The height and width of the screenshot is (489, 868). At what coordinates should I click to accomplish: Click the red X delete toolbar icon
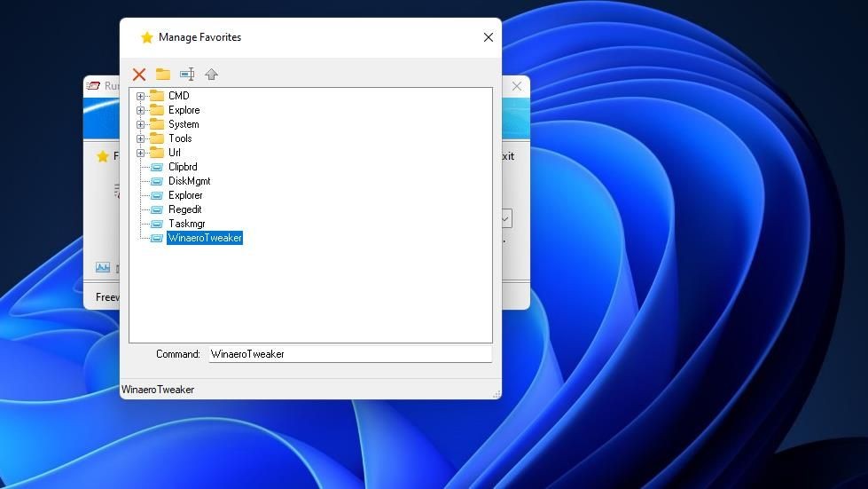pos(139,75)
